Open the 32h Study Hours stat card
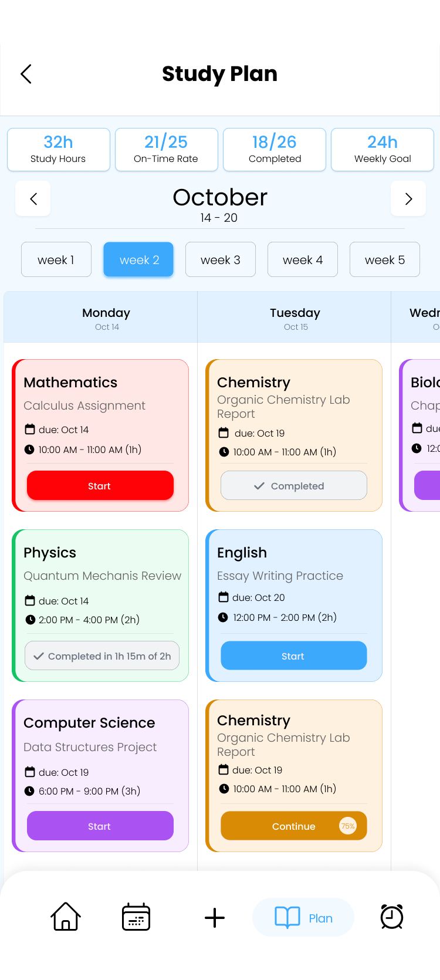Viewport: 440px width, 980px height. tap(58, 149)
